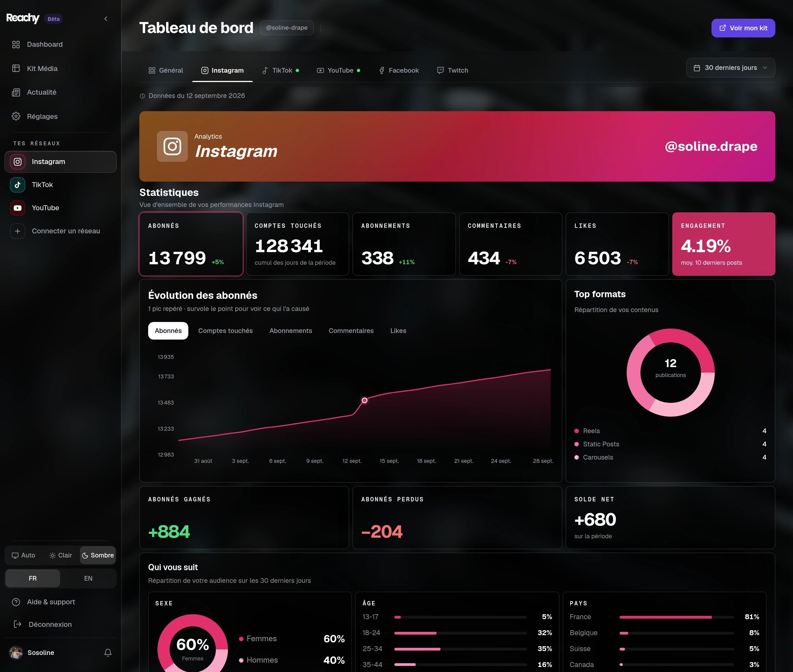The height and width of the screenshot is (672, 793).
Task: Select EN language
Action: [88, 578]
